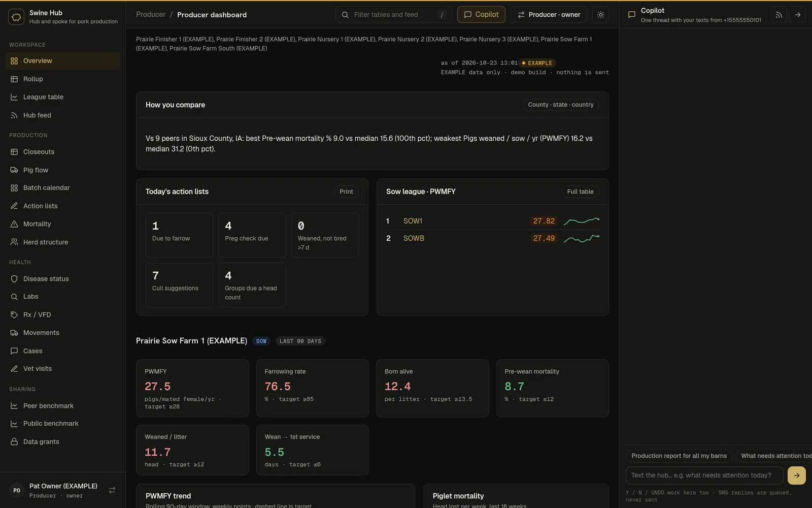Go to League table in the sidebar
Viewport: 812px width, 508px height.
point(62,97)
